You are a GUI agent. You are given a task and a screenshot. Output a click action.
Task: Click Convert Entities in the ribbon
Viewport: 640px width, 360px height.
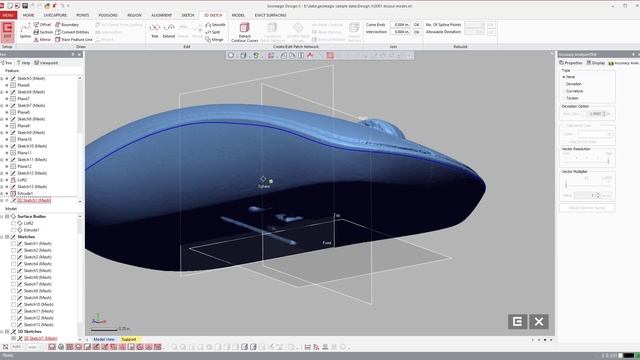point(72,32)
